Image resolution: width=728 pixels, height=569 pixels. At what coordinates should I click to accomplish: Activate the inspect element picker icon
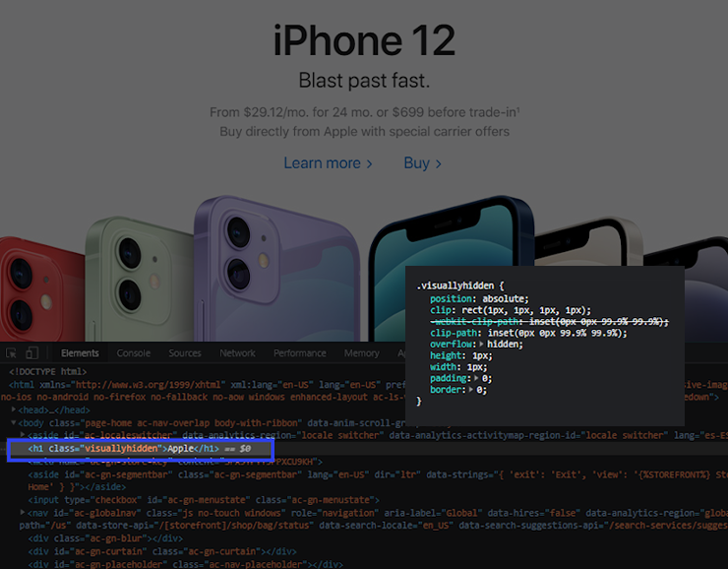pyautogui.click(x=11, y=353)
